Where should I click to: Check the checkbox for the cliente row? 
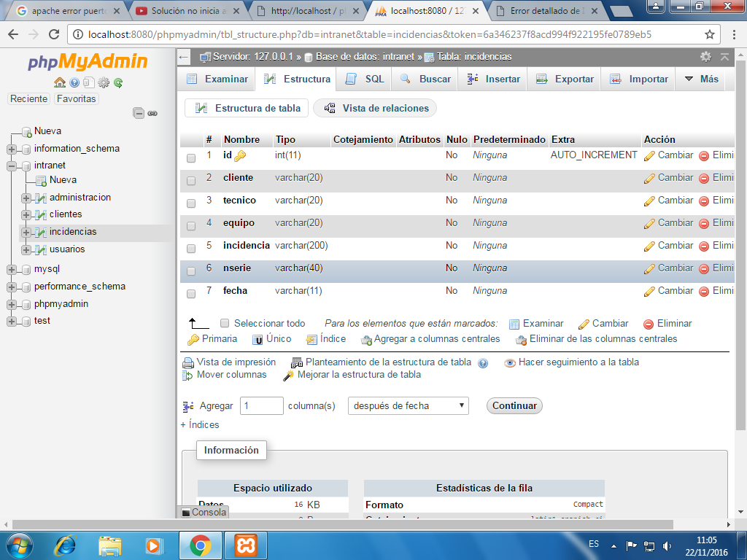point(191,181)
